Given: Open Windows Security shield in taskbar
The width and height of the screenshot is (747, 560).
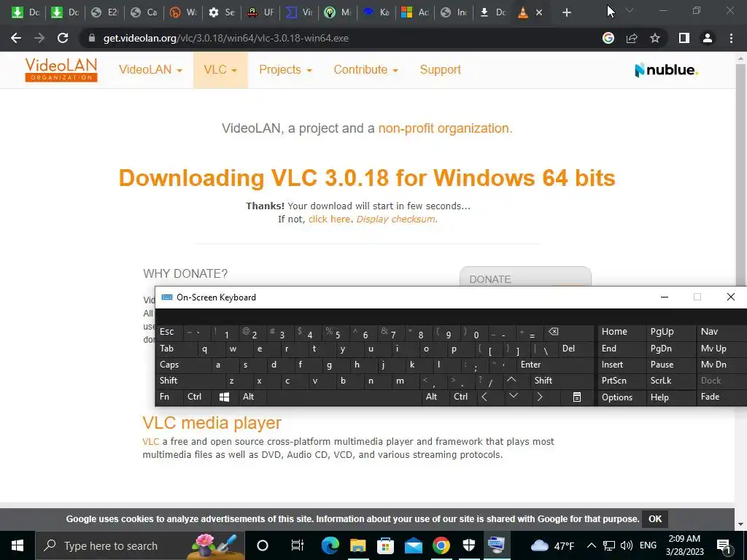Looking at the screenshot, I should [469, 545].
